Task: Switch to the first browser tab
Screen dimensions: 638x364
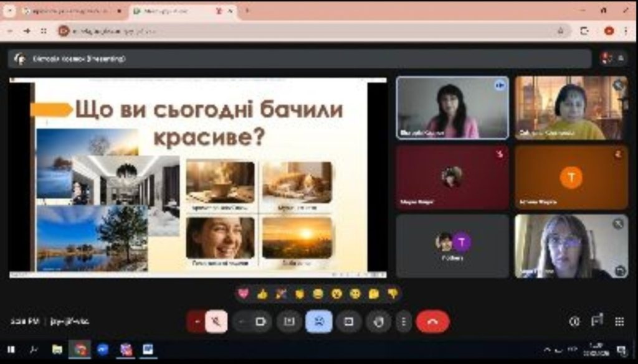Action: (65, 11)
